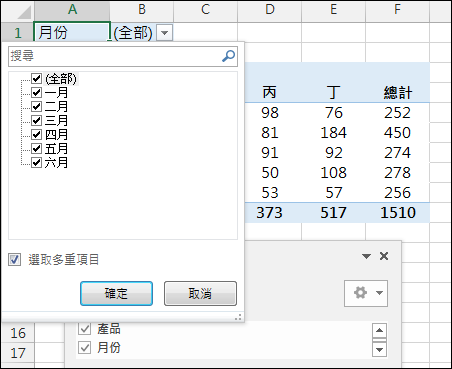Select the cell with value 50
Screen dimensions: 452x369
pos(269,173)
